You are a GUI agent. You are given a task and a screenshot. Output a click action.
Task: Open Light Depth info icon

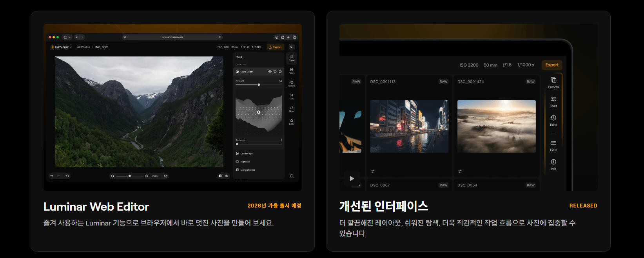click(x=280, y=72)
